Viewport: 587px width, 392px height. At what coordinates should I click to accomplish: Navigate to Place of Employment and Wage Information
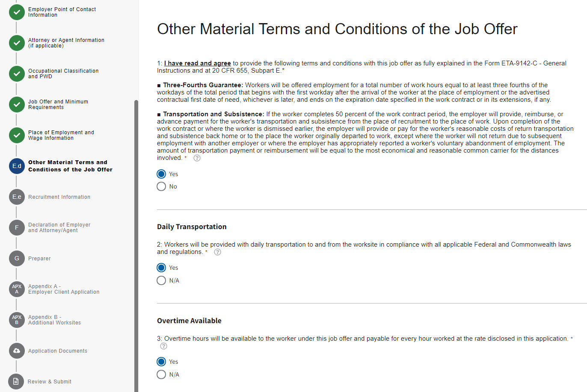point(61,135)
